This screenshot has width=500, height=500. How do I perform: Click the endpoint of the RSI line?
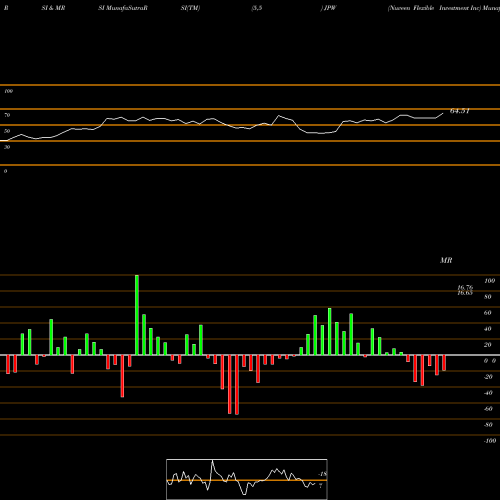(x=443, y=114)
